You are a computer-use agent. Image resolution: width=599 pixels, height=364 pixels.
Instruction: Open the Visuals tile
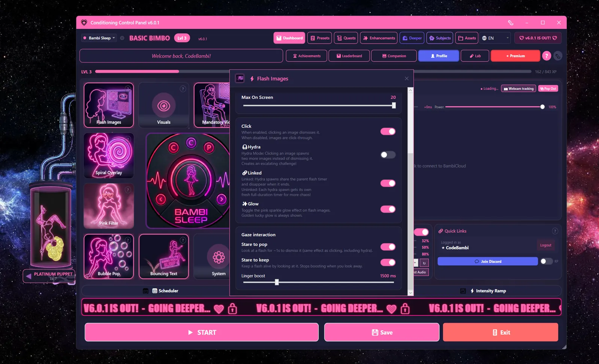(x=164, y=105)
